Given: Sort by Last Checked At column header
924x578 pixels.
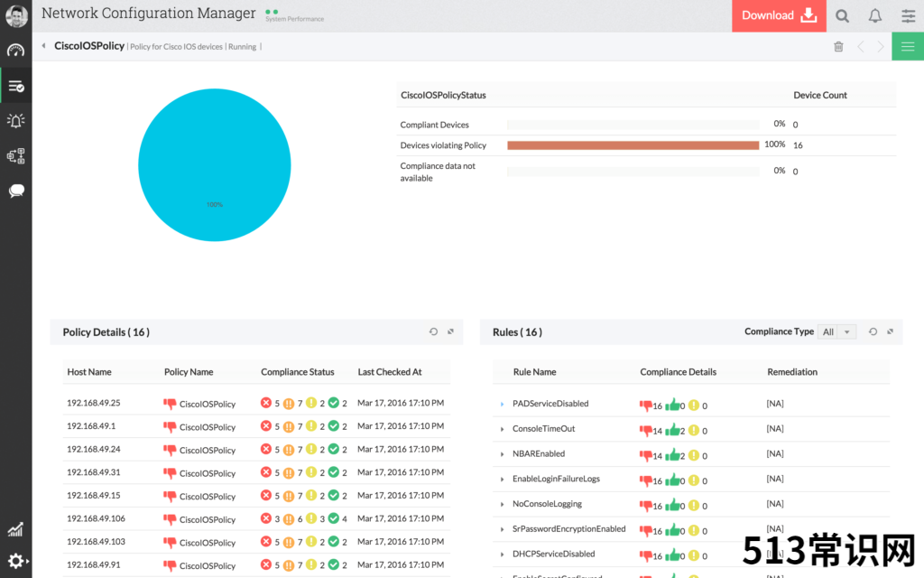Looking at the screenshot, I should 390,372.
